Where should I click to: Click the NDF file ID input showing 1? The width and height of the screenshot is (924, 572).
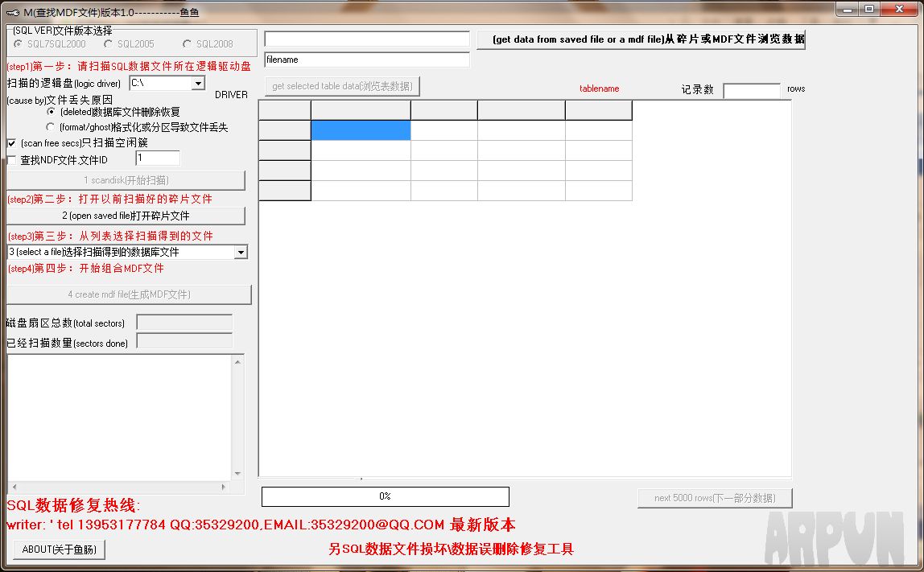tap(158, 158)
